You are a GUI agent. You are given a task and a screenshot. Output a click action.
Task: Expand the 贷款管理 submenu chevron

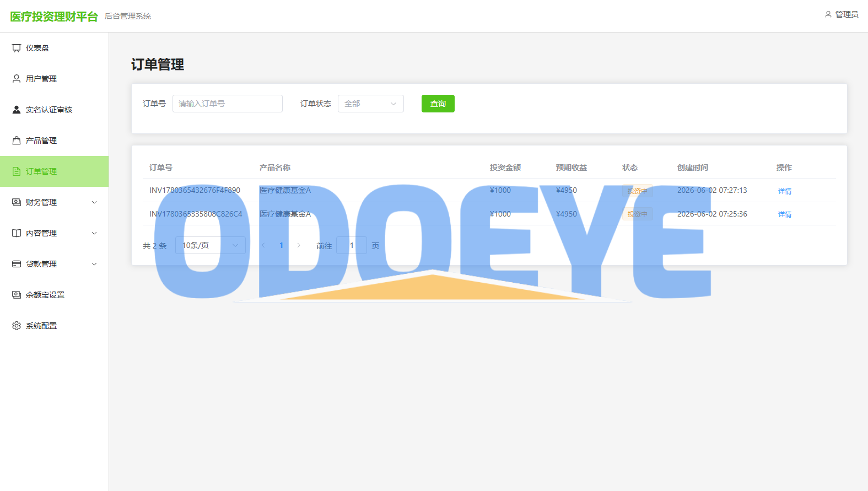94,264
